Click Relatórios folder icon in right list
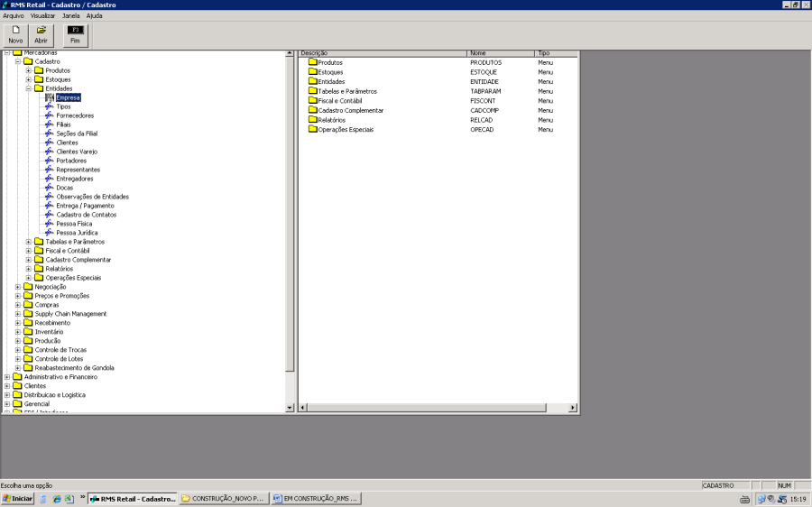The image size is (812, 507). (x=313, y=120)
